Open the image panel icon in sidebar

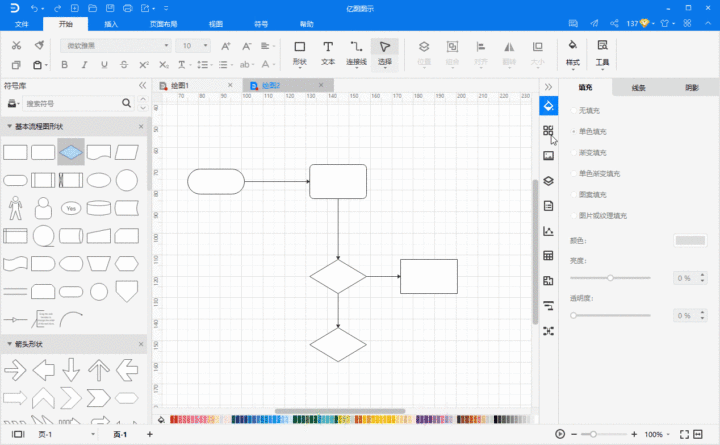548,156
